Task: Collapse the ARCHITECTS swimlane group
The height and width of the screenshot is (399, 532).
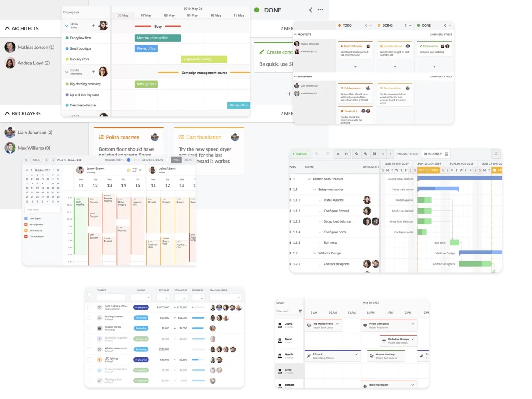Action: point(7,28)
